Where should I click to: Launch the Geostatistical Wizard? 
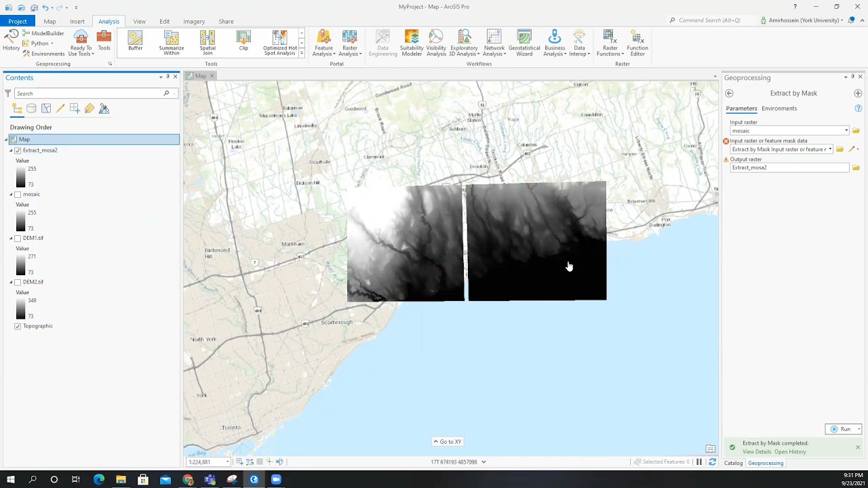[524, 43]
